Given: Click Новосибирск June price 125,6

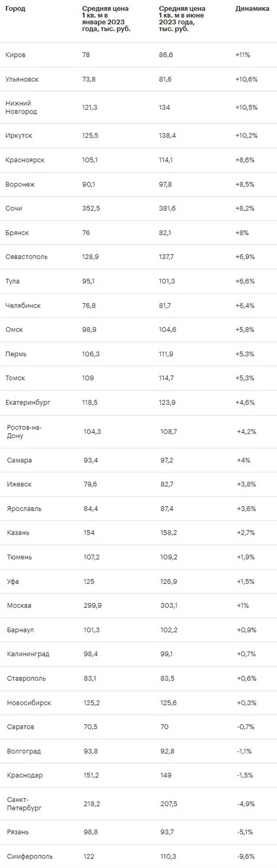Looking at the screenshot, I should click(168, 702).
